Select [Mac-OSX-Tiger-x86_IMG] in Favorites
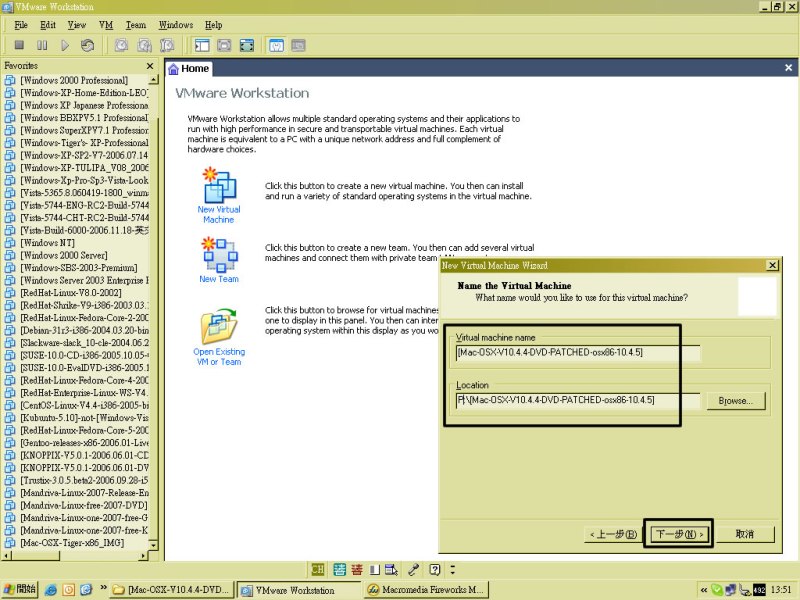The height and width of the screenshot is (600, 800). click(x=72, y=543)
